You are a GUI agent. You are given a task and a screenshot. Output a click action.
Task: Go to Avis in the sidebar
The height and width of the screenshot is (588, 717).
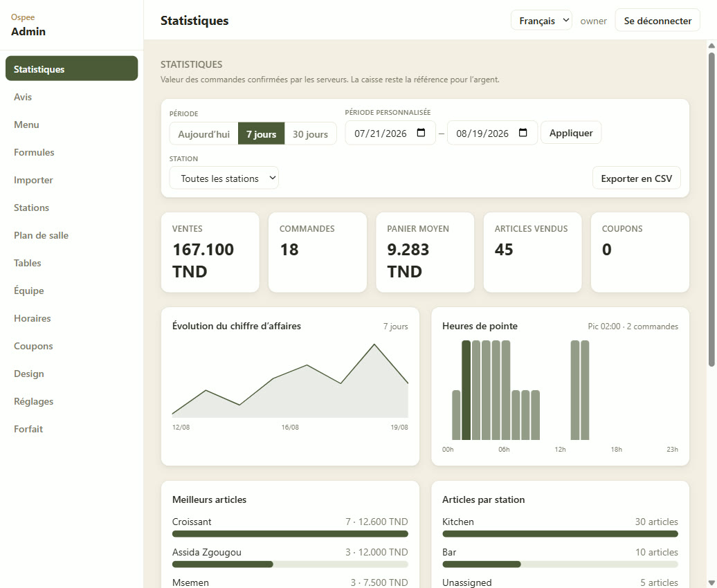click(x=72, y=96)
